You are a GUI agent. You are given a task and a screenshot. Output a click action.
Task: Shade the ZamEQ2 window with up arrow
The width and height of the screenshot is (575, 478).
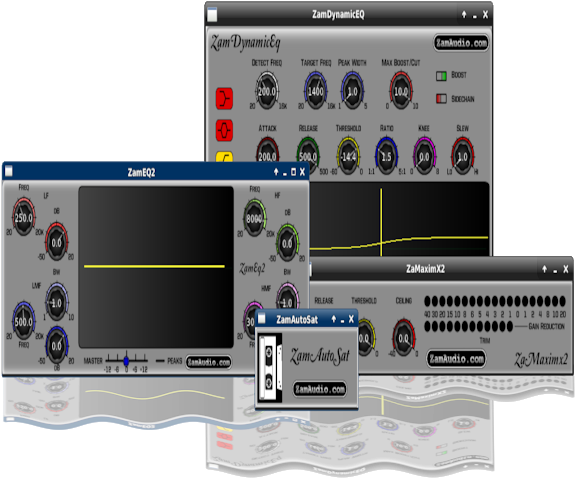(x=276, y=172)
